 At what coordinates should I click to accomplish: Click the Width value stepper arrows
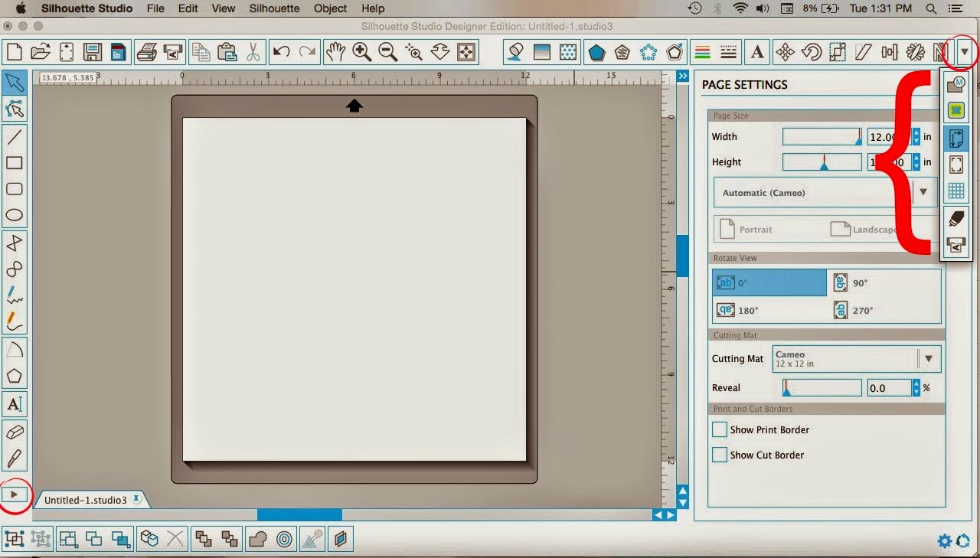915,137
